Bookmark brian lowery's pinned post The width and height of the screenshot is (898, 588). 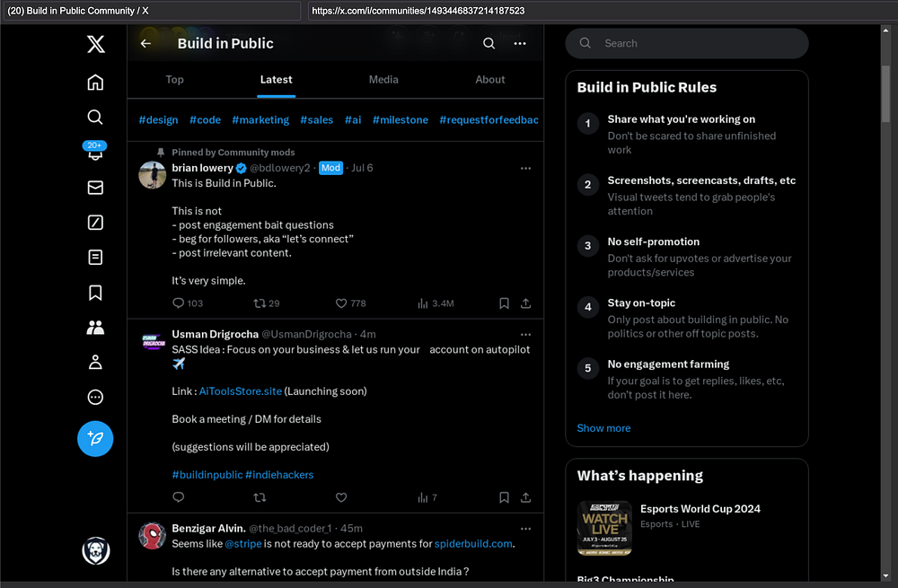click(504, 303)
